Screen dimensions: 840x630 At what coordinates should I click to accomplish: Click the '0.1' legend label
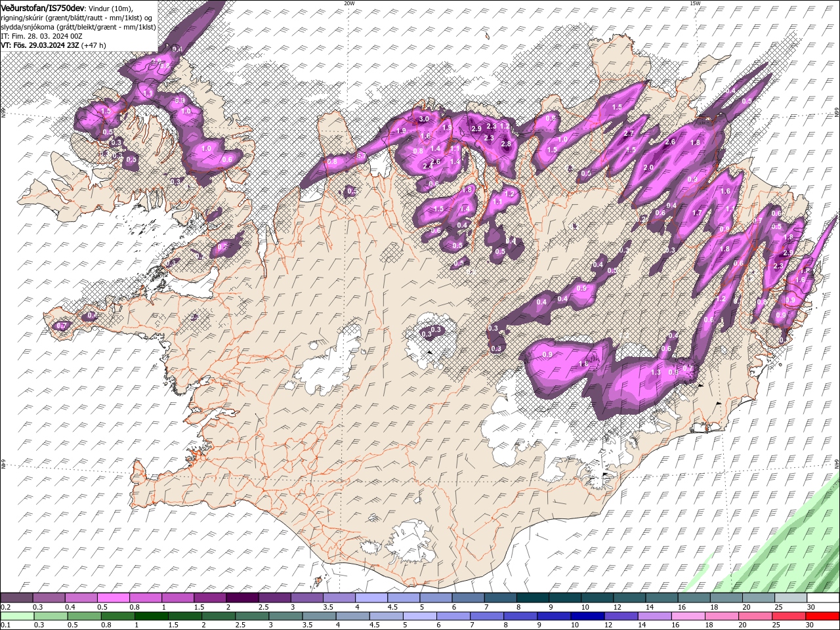click(5, 625)
